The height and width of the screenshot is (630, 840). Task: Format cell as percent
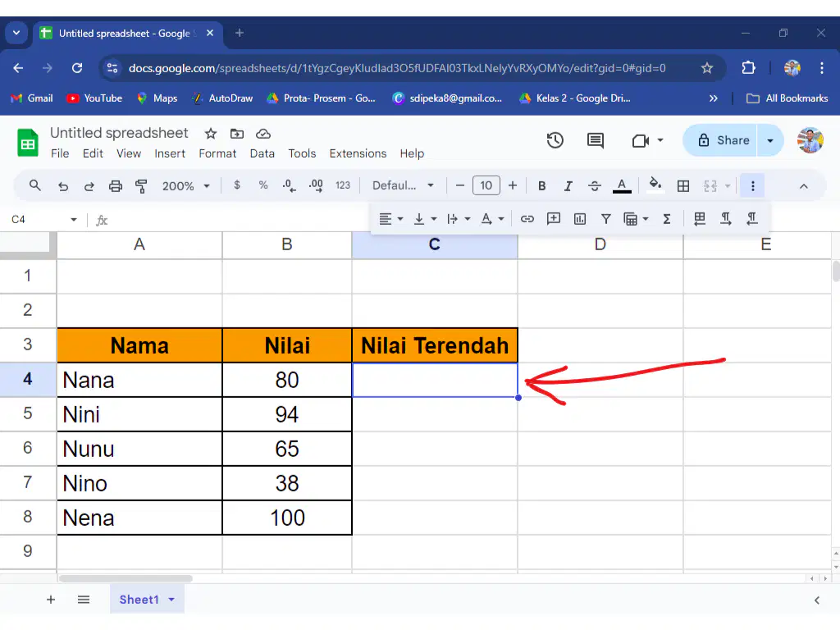[263, 185]
